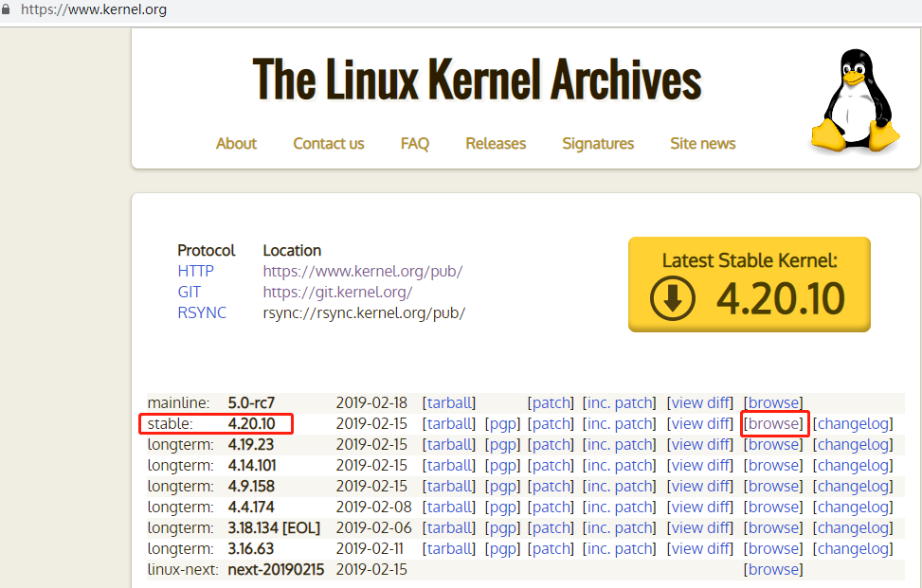Click the HTTP protocol link

[196, 272]
